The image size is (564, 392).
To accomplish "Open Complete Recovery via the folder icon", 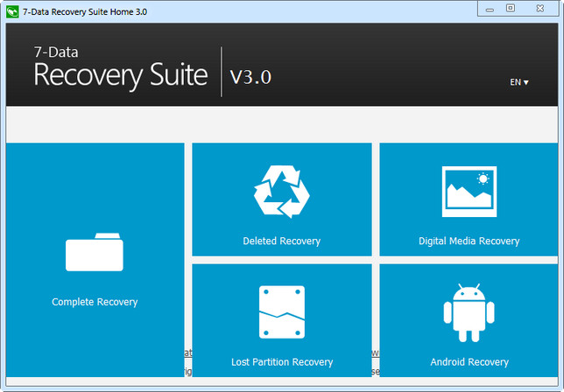I will pos(94,253).
